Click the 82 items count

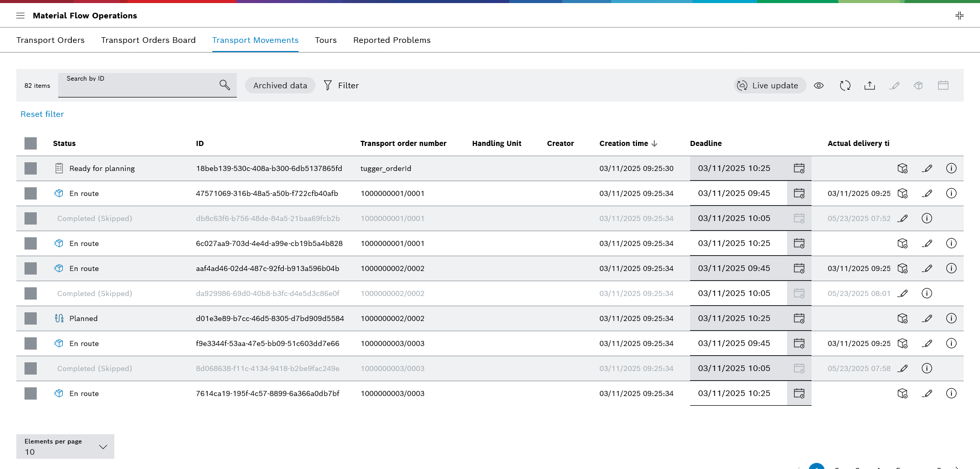pos(37,86)
